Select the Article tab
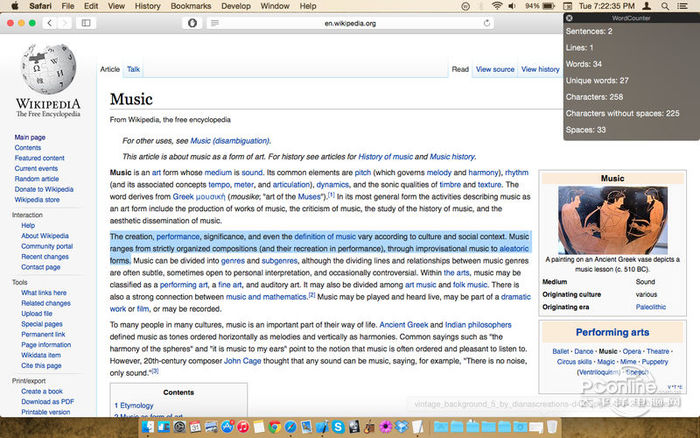The height and width of the screenshot is (438, 700). (110, 69)
